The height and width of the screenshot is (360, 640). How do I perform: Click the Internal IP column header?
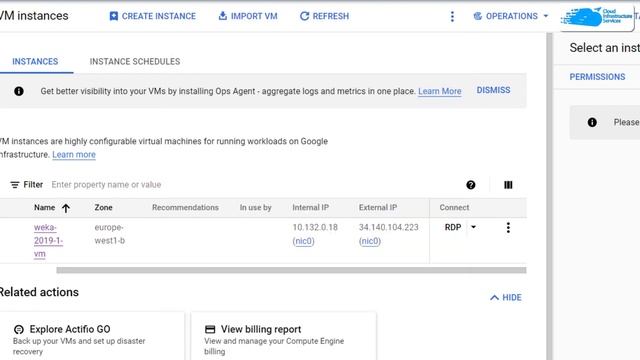[311, 207]
